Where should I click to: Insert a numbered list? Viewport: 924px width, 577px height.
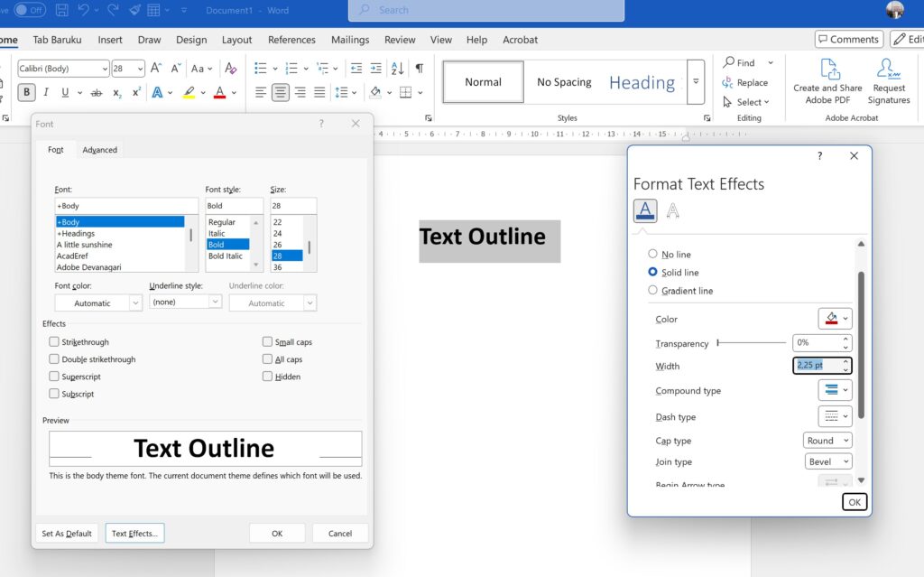tap(291, 69)
